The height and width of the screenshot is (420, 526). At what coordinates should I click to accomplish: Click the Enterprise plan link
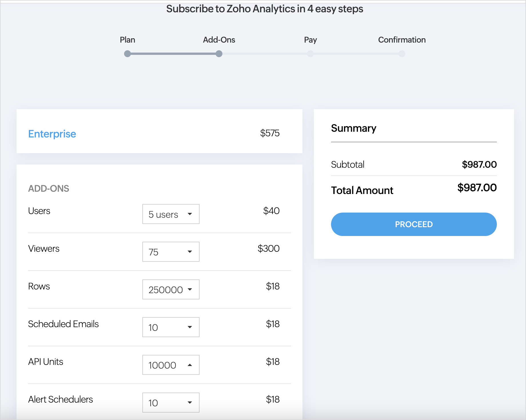point(52,134)
